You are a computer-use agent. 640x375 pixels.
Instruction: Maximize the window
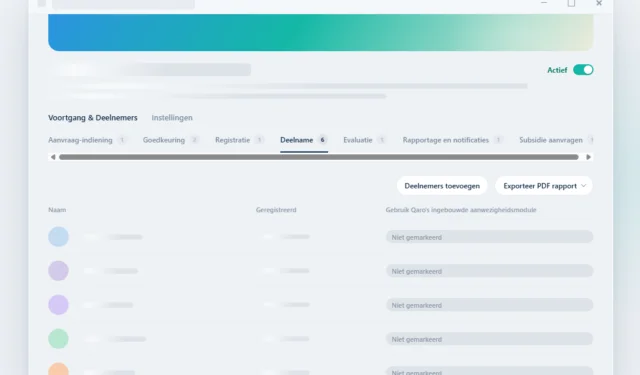click(571, 3)
